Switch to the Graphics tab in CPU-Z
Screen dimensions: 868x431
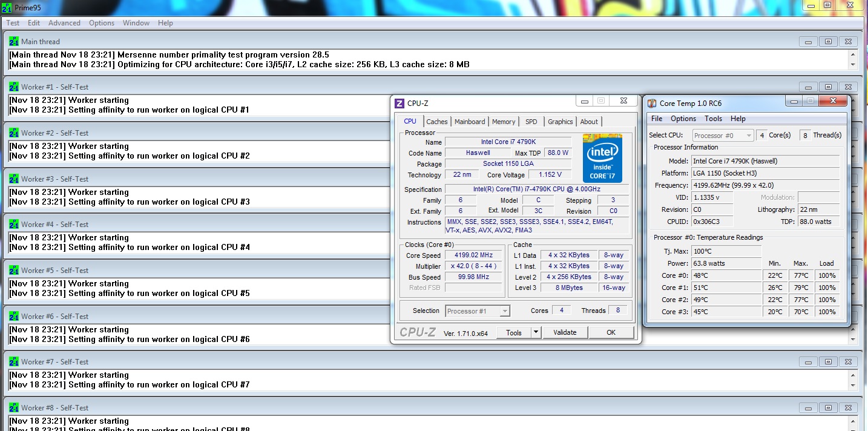click(x=561, y=122)
